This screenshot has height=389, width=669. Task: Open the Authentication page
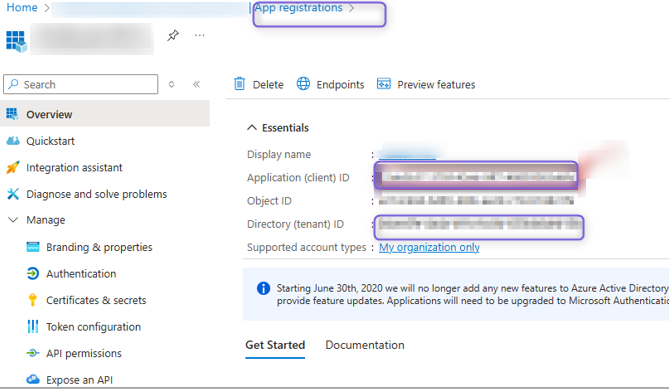pos(81,274)
